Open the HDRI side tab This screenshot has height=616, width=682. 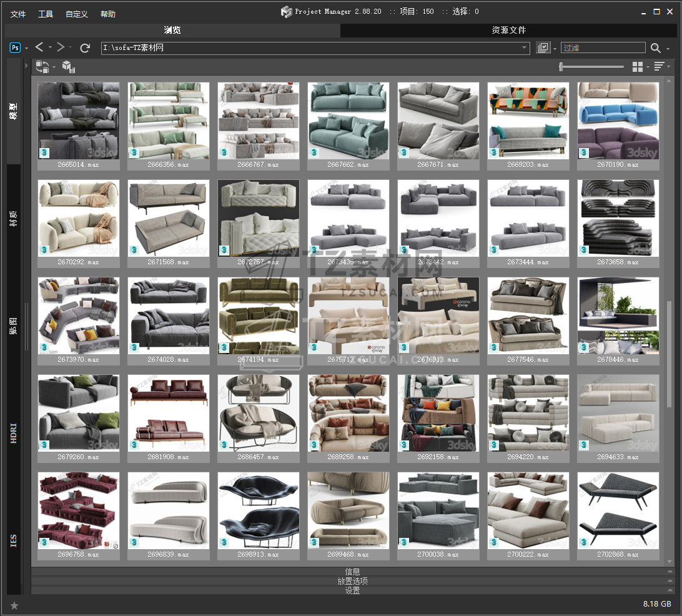pos(14,434)
